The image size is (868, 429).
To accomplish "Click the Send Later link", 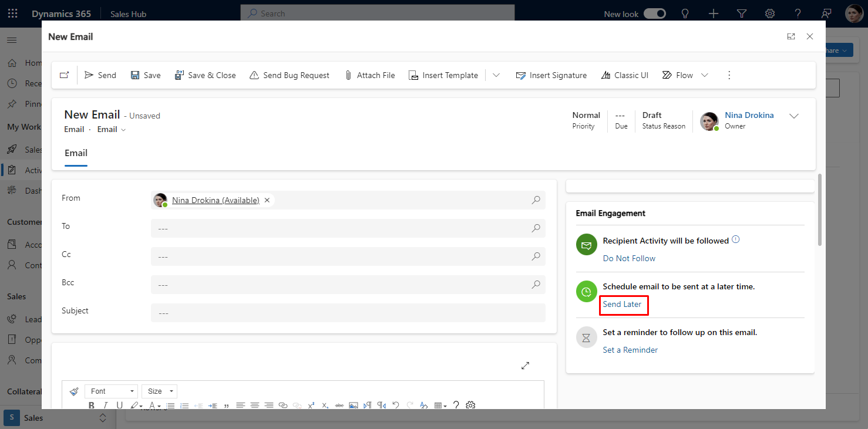I will tap(622, 304).
